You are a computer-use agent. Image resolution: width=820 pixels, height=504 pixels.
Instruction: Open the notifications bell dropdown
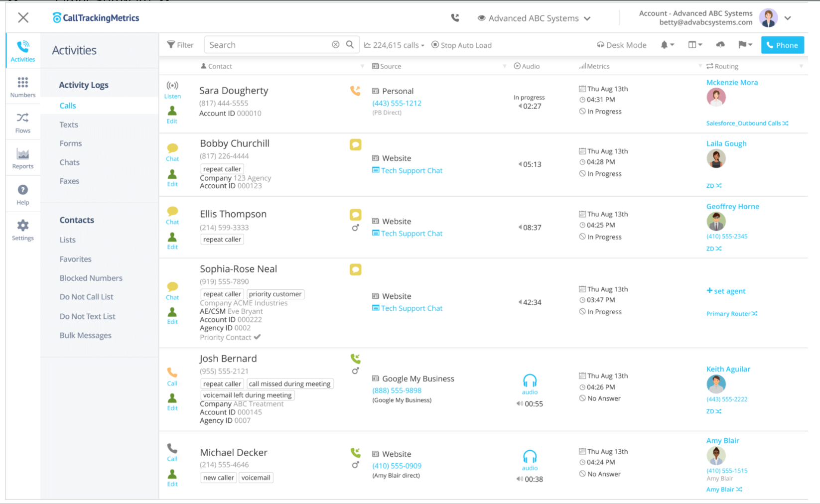667,45
